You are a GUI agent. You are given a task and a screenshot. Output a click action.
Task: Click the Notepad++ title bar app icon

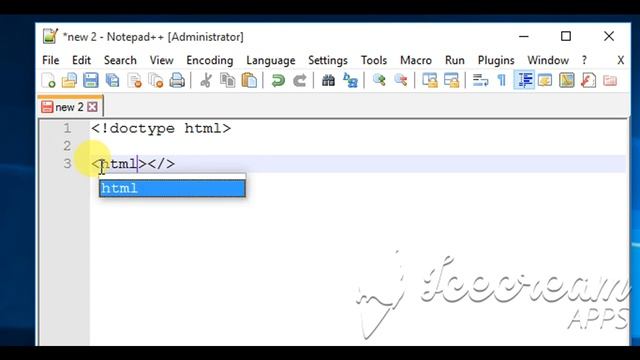pos(51,36)
